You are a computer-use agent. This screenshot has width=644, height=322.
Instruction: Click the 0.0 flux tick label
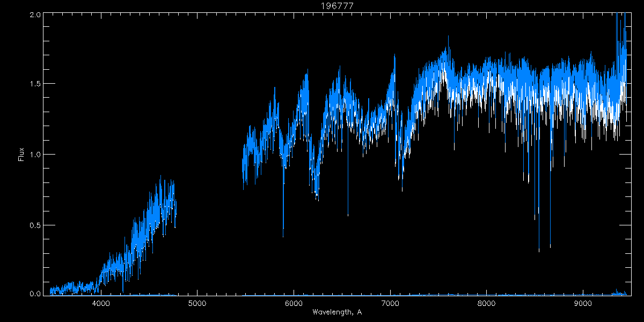click(35, 293)
